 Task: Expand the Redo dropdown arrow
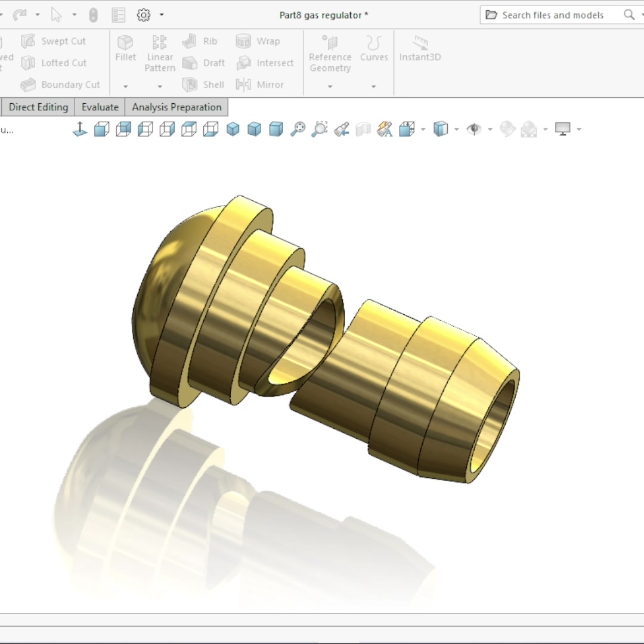click(38, 15)
